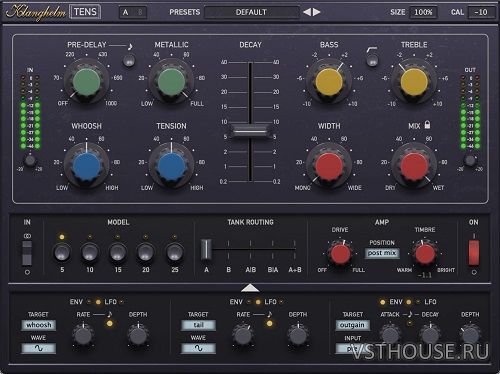This screenshot has height=374, width=500.
Task: Click the output trim knob under OUT meter
Action: pyautogui.click(x=470, y=161)
